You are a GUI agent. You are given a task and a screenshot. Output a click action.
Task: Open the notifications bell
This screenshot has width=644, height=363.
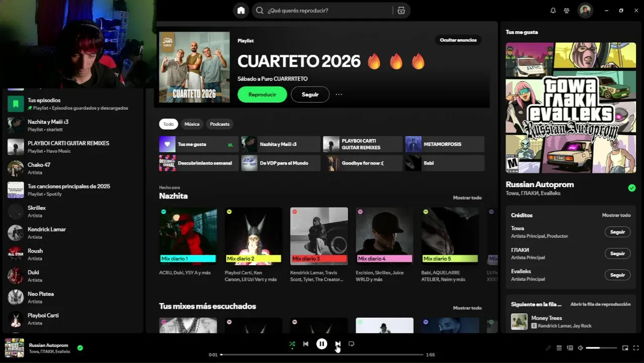pos(553,10)
